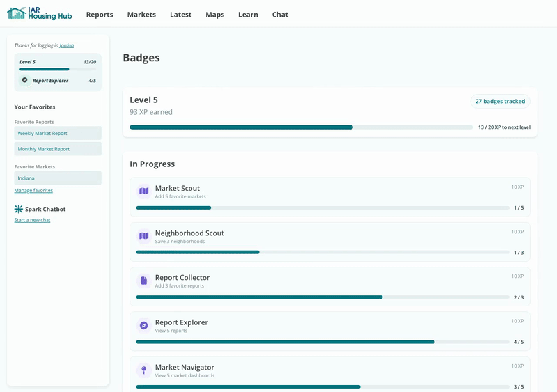Click the Neighborhood Scout progress bar

click(x=322, y=252)
